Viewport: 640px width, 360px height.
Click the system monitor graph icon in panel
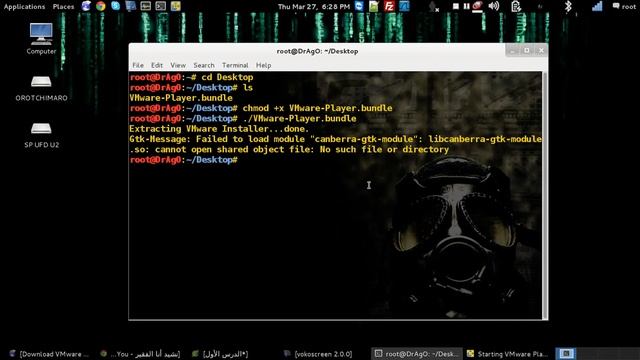click(x=146, y=6)
